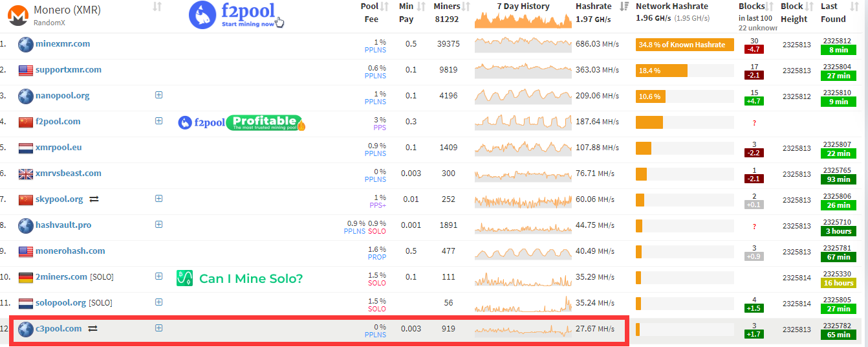Click the f2pool Profitable banner ad
Screen dimensions: 868x347
click(241, 122)
